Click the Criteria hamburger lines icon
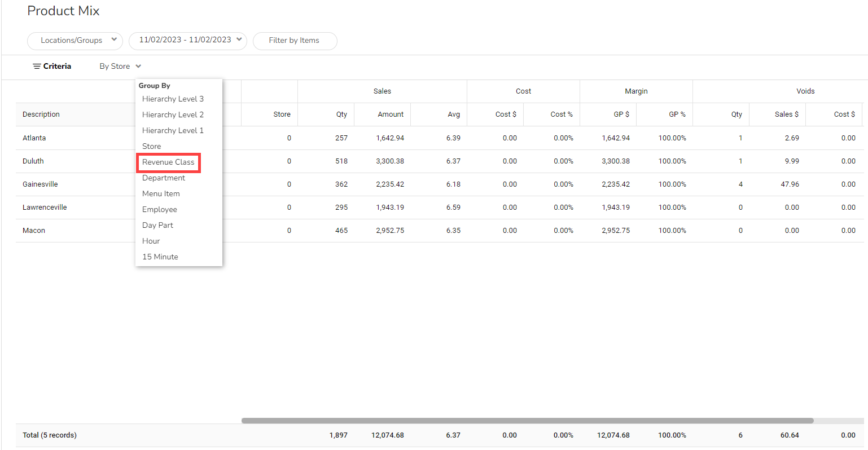868x450 pixels. (37, 67)
